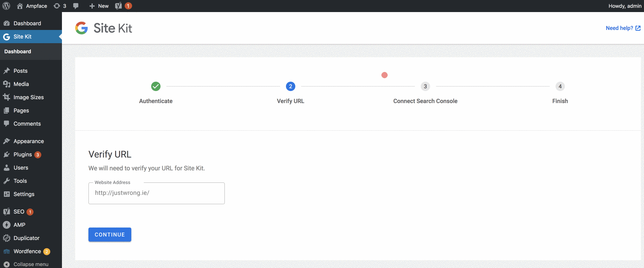Click the AMP lightning bolt icon
Image resolution: width=644 pixels, height=268 pixels.
coord(7,225)
